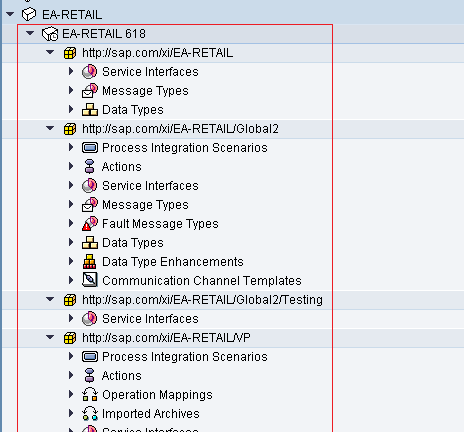464x432 pixels.
Task: Click the EA-RETAIL root package box icon
Action: 29,14
